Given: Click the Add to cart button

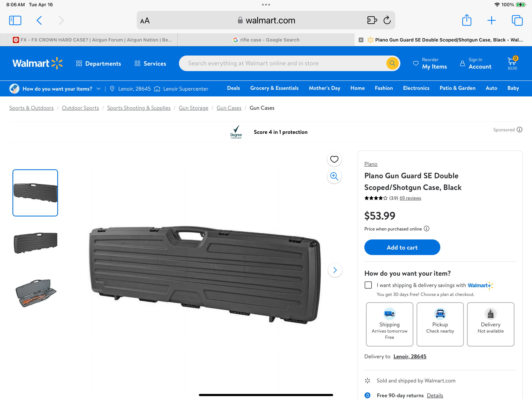Looking at the screenshot, I should click(x=402, y=247).
